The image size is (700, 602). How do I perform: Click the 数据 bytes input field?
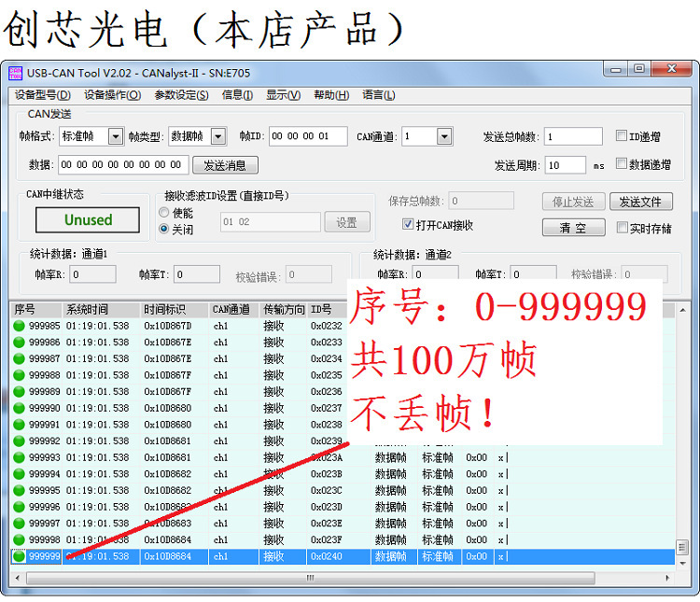tap(123, 165)
